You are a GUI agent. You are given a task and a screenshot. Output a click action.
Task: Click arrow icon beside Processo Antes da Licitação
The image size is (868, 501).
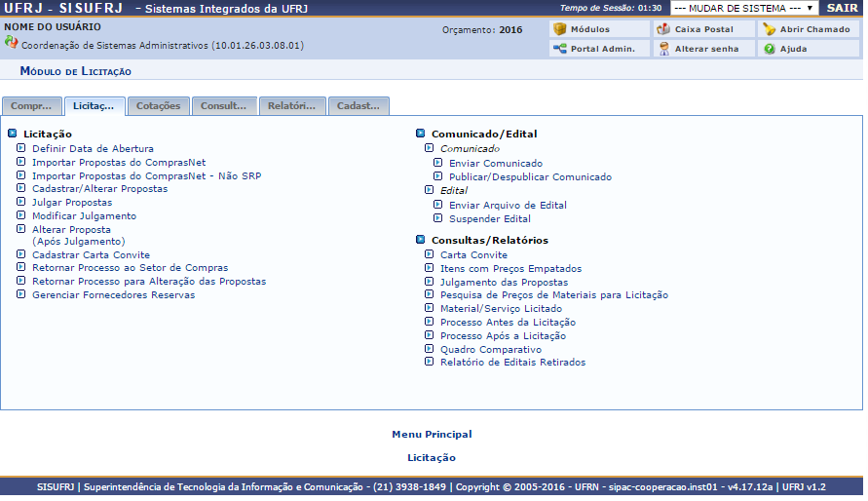click(429, 322)
